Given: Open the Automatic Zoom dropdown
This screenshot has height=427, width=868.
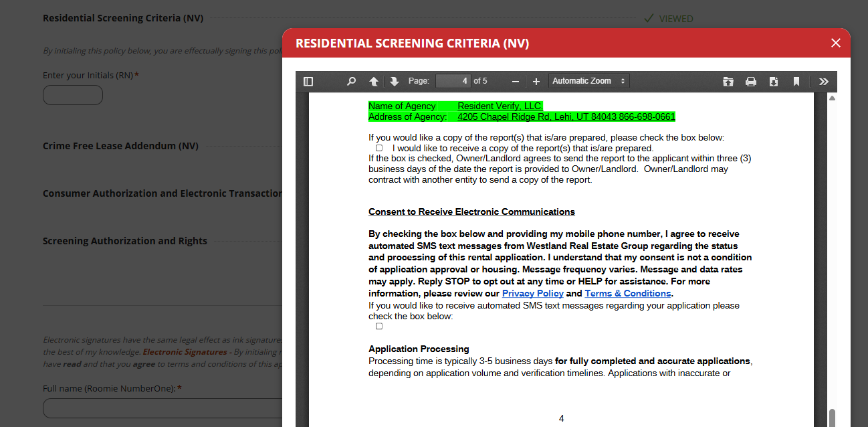Looking at the screenshot, I should pyautogui.click(x=589, y=81).
